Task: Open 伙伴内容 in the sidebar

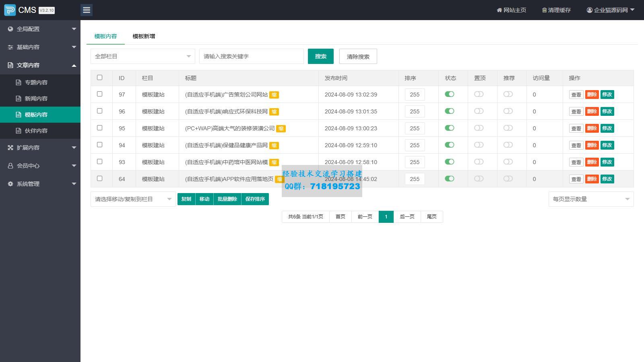Action: click(x=40, y=131)
